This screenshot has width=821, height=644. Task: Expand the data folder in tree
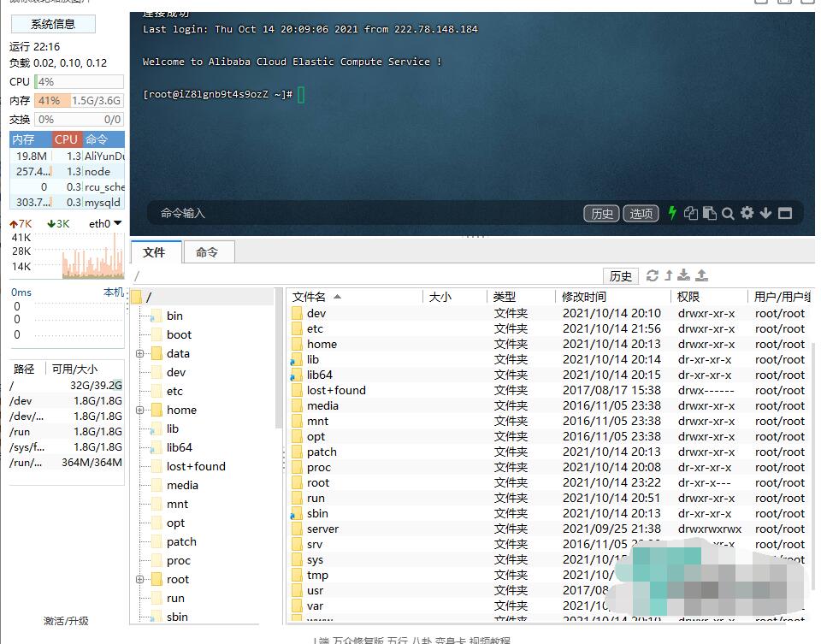pyautogui.click(x=139, y=353)
